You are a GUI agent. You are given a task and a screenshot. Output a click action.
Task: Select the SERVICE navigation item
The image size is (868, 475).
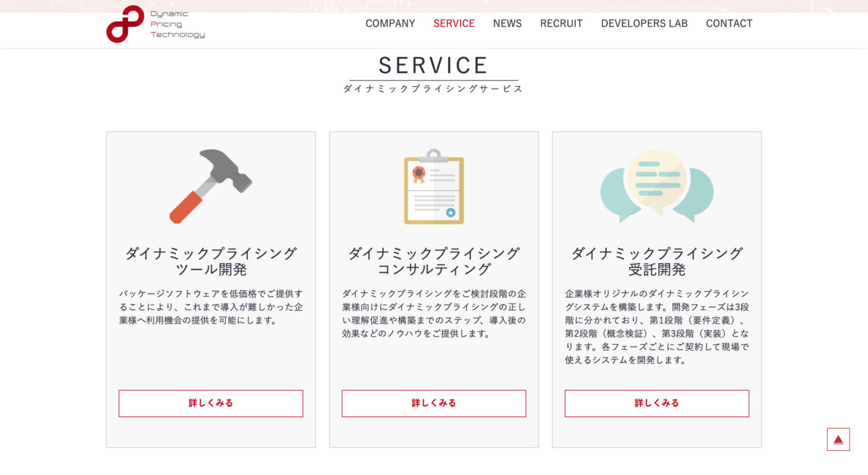click(454, 23)
